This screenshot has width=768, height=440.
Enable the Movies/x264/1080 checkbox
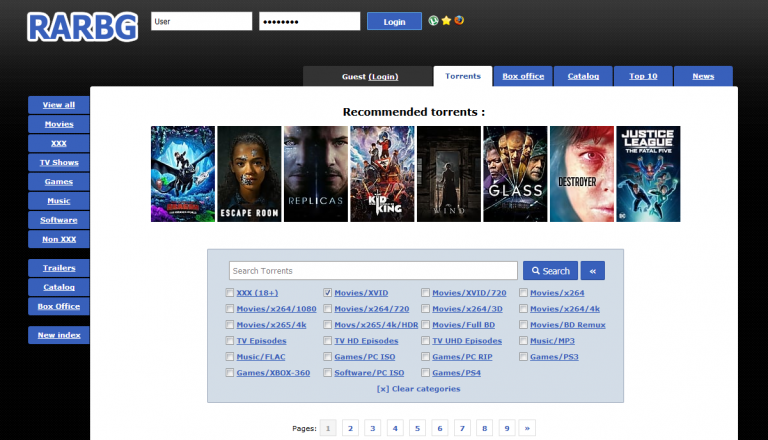(229, 309)
